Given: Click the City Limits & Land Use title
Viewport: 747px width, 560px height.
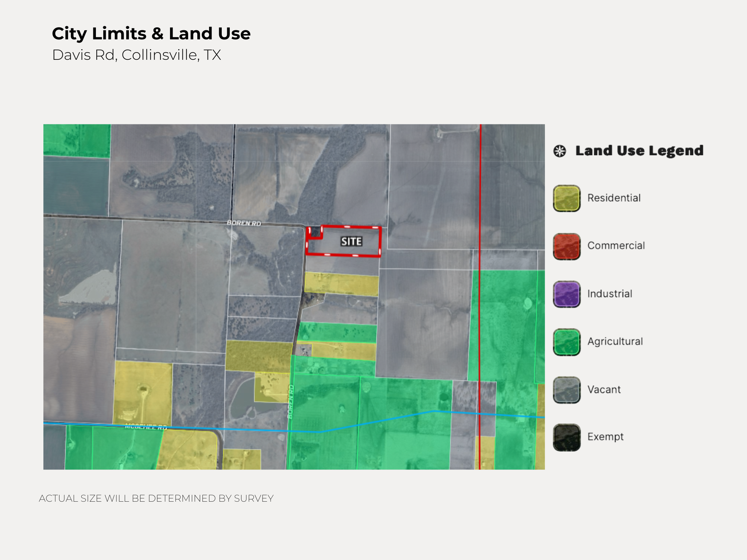Looking at the screenshot, I should [151, 34].
